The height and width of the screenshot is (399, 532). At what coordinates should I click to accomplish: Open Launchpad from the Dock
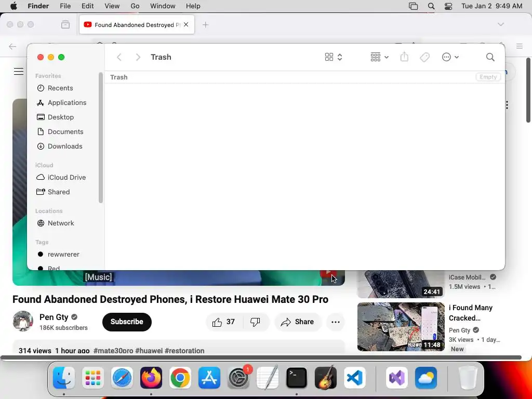click(93, 378)
